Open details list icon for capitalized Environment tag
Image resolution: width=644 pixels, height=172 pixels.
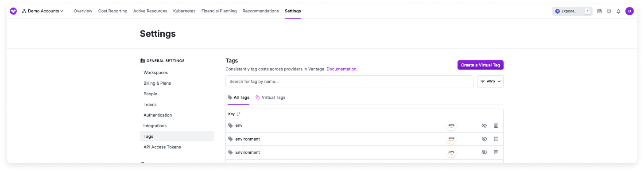(x=496, y=152)
